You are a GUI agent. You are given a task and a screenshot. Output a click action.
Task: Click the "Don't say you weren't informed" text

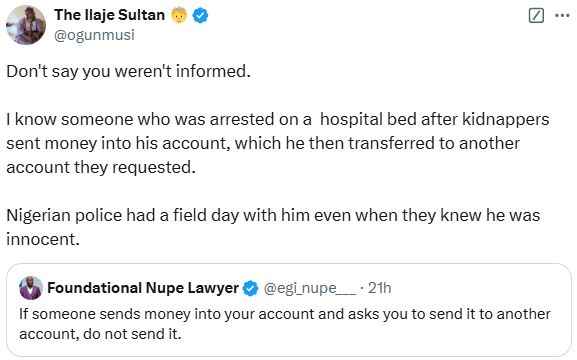tap(128, 71)
